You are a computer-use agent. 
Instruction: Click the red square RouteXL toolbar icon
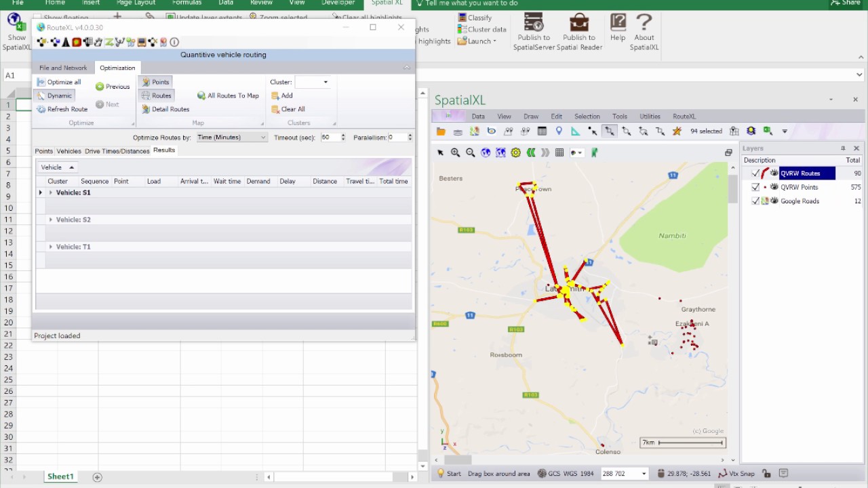pyautogui.click(x=77, y=42)
